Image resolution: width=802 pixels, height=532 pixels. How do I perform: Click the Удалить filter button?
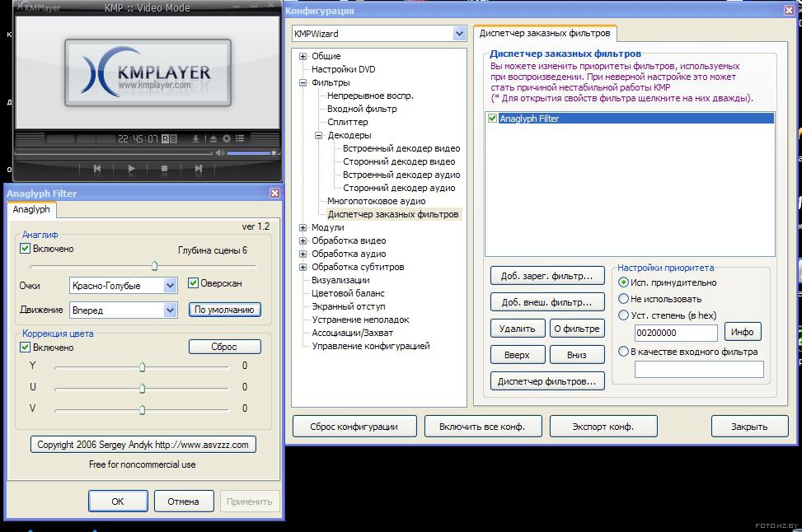click(x=517, y=329)
